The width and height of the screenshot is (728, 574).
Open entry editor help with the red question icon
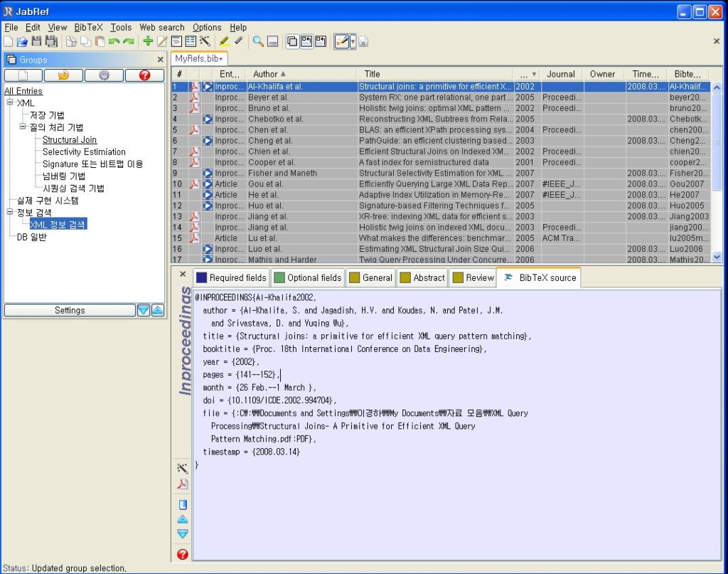pos(183,554)
